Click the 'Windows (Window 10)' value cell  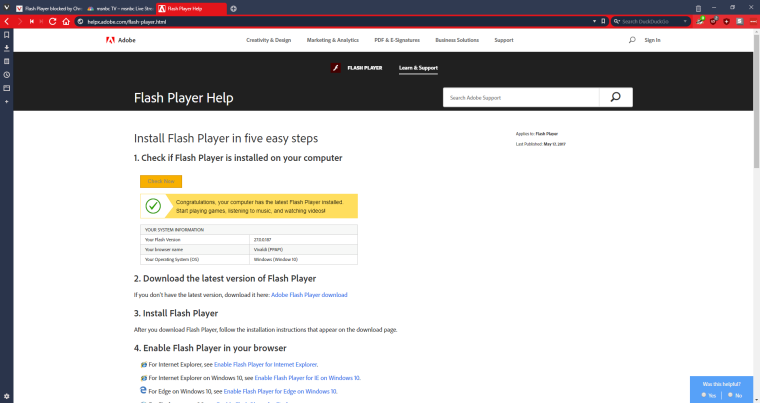click(303, 259)
